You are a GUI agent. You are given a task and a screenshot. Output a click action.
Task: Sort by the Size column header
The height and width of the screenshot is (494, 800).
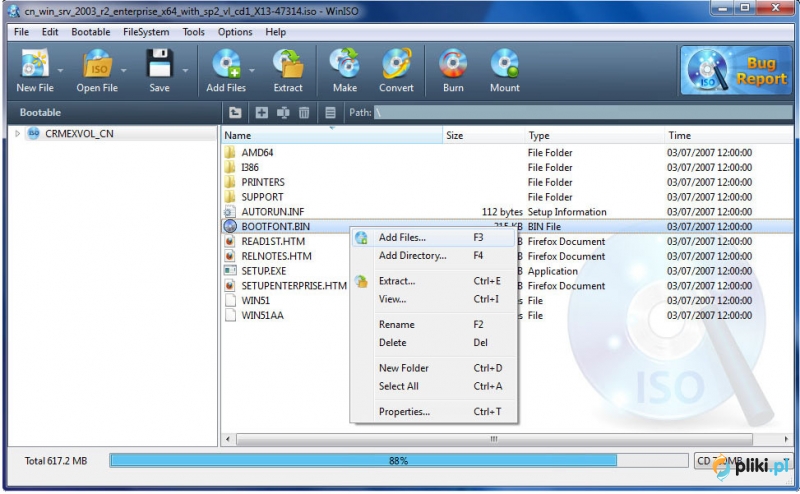[483, 135]
